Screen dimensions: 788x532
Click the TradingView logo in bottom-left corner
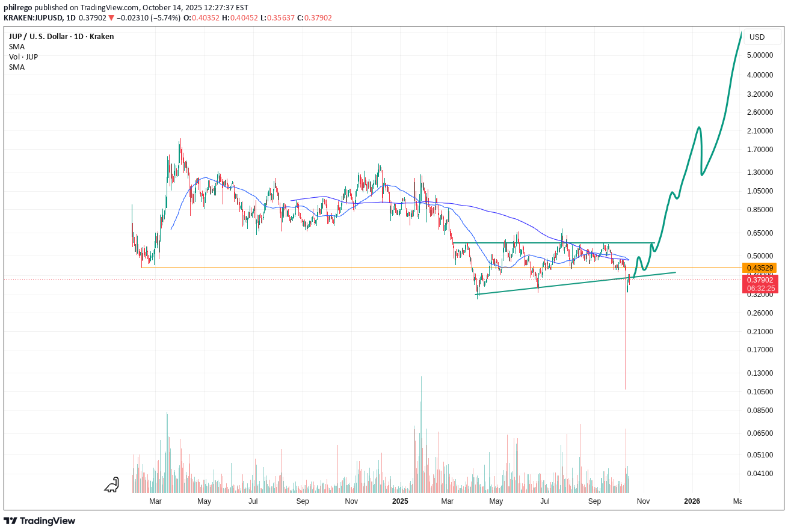pos(40,521)
